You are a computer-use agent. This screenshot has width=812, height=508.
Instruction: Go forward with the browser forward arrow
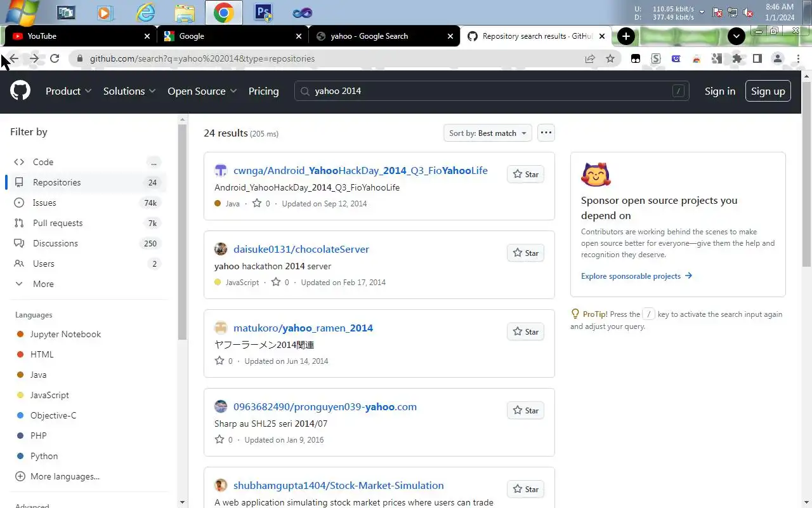34,58
